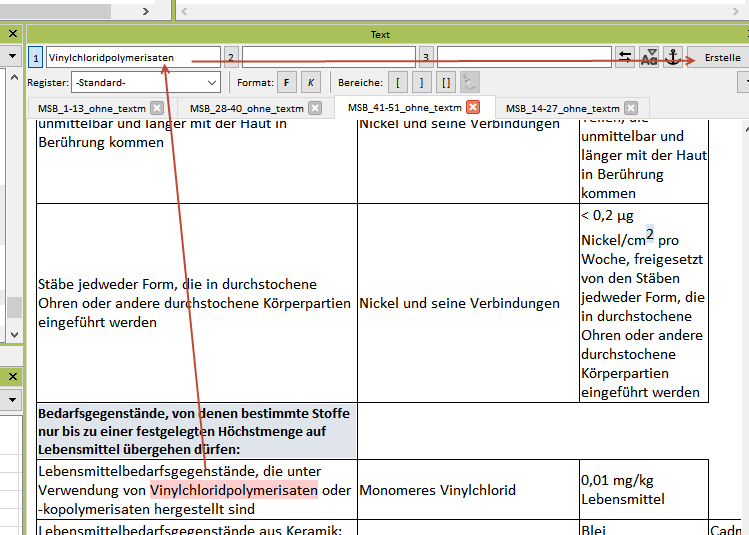Expand the dropdown arrow at toolbar right edge
Screen dimensions: 749x535
coord(744,82)
